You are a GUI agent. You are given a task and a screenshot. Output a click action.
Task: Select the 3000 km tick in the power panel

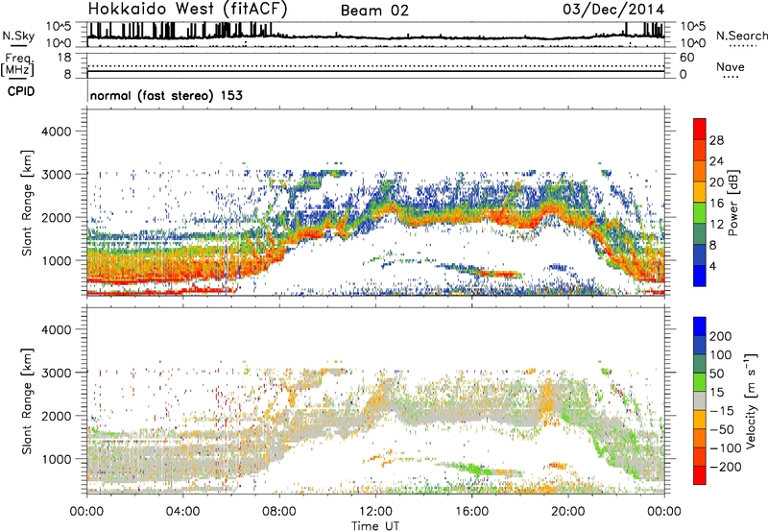(x=57, y=175)
